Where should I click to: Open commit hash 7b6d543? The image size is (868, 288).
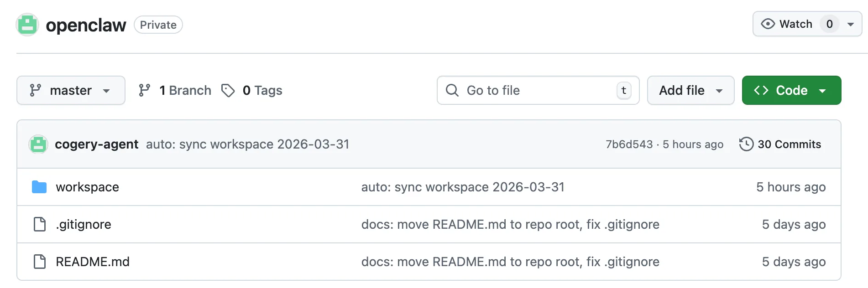click(629, 144)
